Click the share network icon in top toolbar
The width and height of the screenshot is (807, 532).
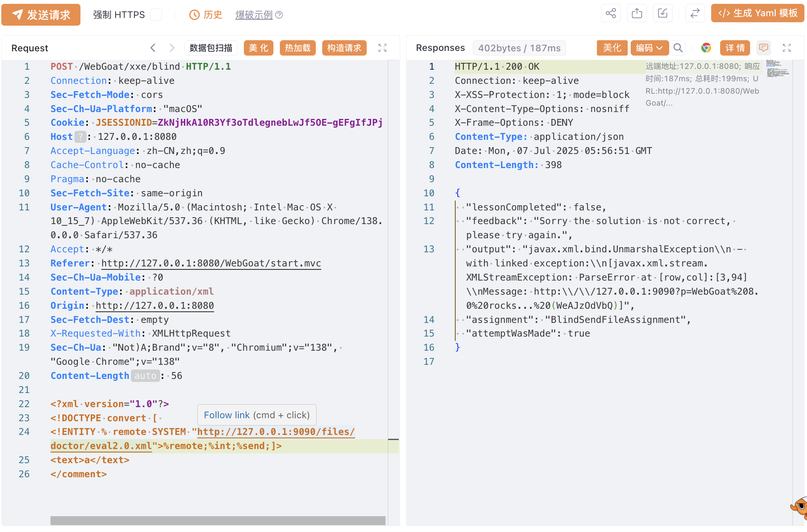611,13
